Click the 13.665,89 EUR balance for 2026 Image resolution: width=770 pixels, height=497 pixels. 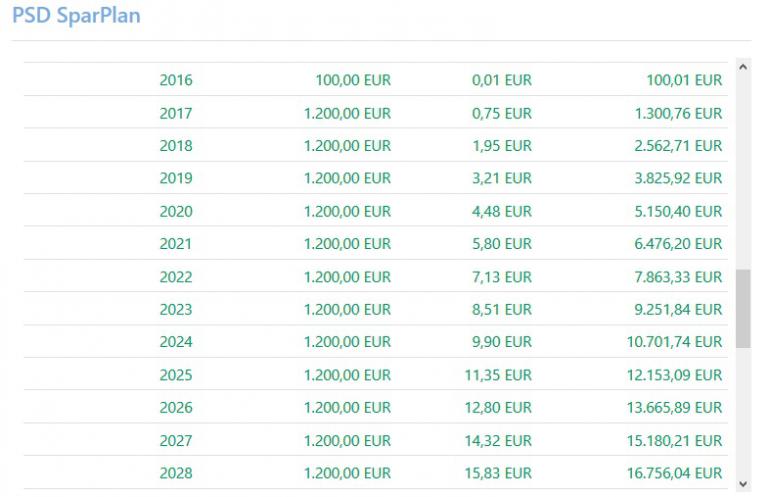click(x=674, y=408)
